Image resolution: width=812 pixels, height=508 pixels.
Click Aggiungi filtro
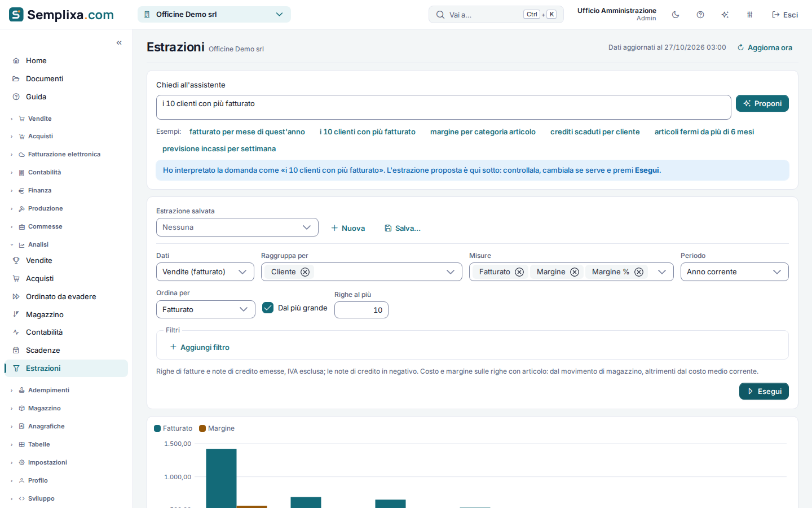click(200, 347)
